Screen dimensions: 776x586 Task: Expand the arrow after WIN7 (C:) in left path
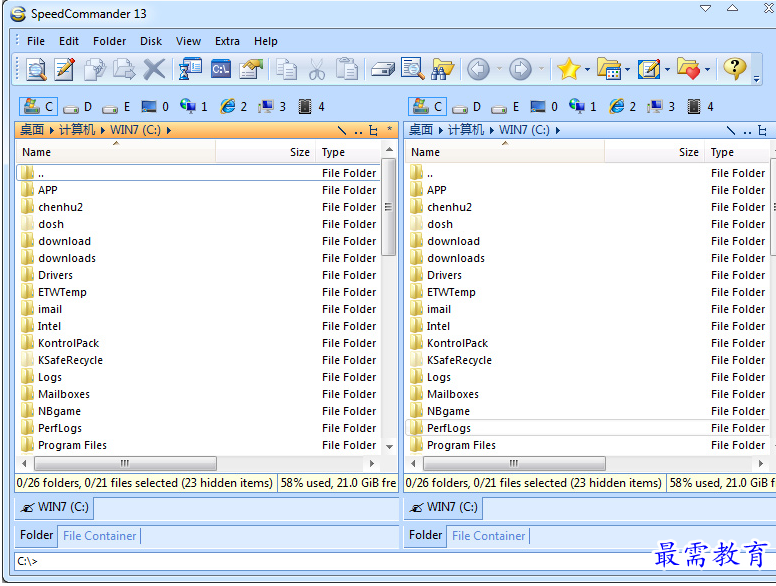coord(169,130)
